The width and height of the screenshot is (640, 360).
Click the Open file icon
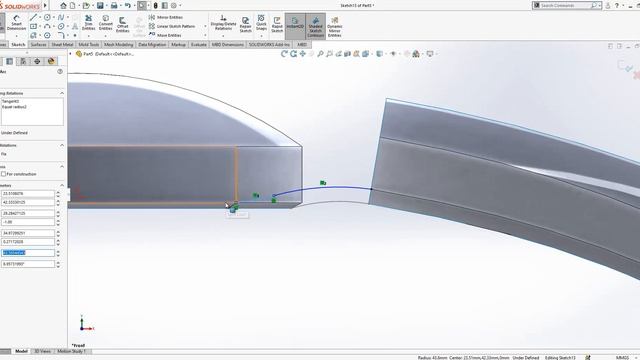click(86, 6)
